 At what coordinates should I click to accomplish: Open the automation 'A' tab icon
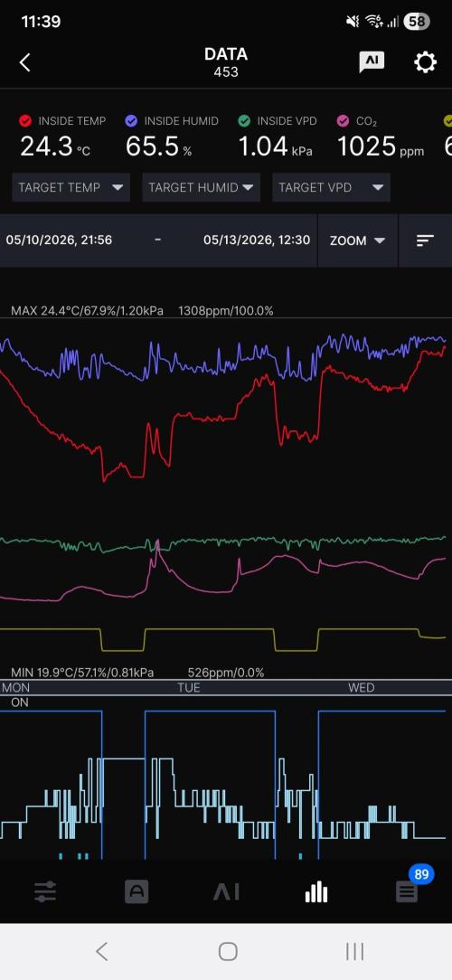pos(137,891)
